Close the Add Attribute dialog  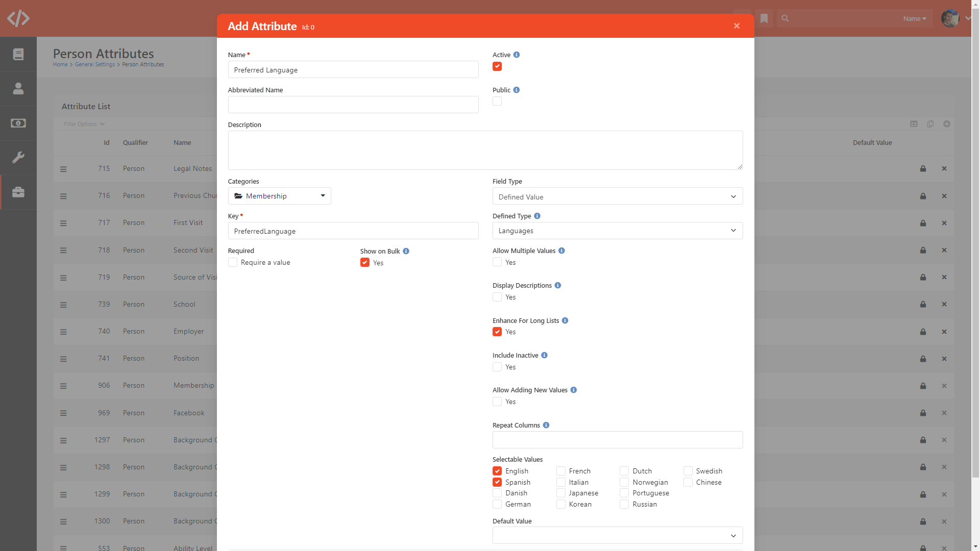point(737,26)
